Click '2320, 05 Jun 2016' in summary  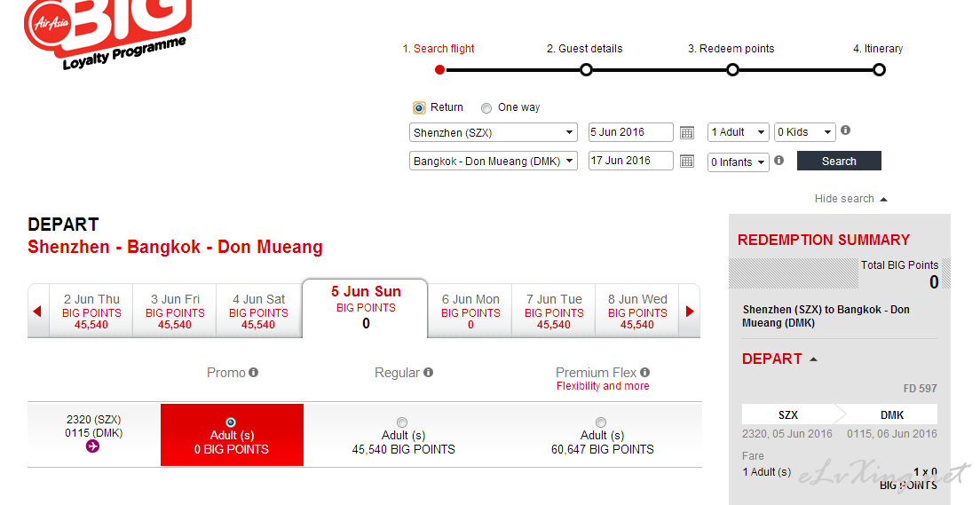coord(787,434)
